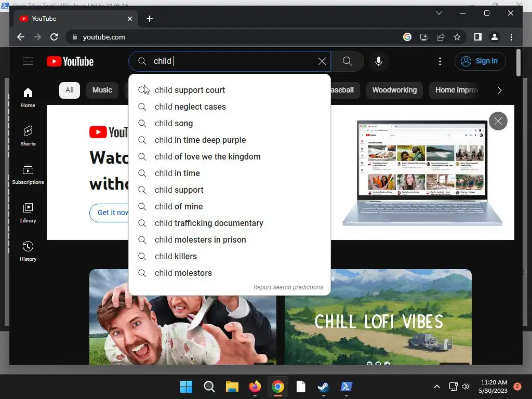Viewport: 532px width, 399px height.
Task: Open Subscriptions in the sidebar
Action: [x=28, y=175]
